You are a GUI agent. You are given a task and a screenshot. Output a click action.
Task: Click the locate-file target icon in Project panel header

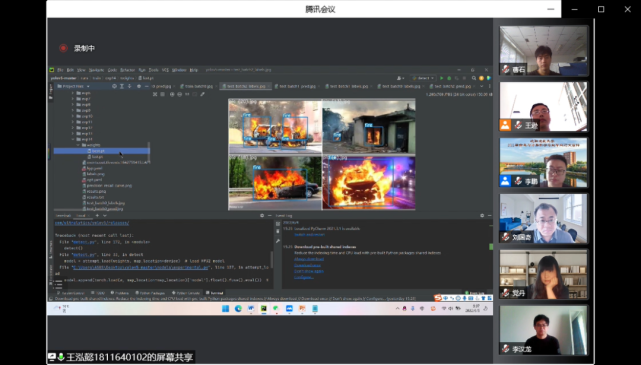[x=114, y=86]
